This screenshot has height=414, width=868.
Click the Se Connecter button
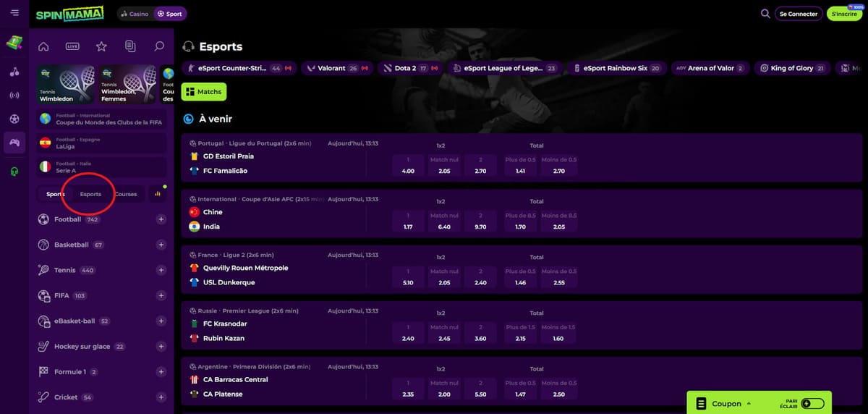coord(799,14)
